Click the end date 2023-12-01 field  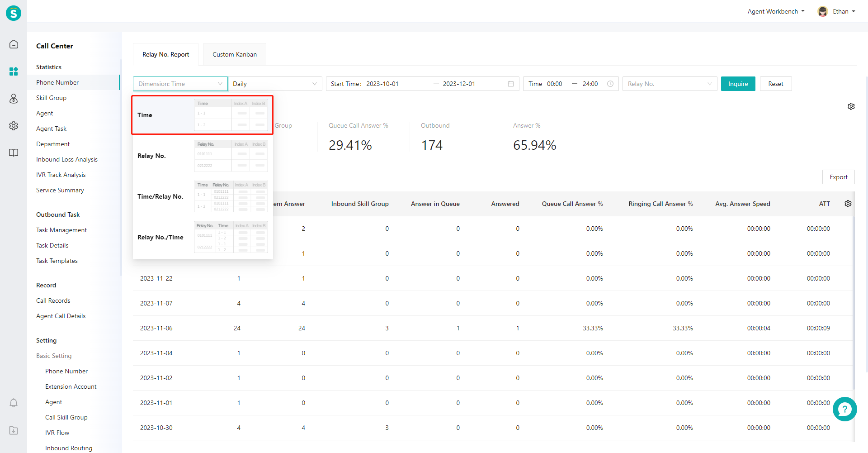coord(459,84)
